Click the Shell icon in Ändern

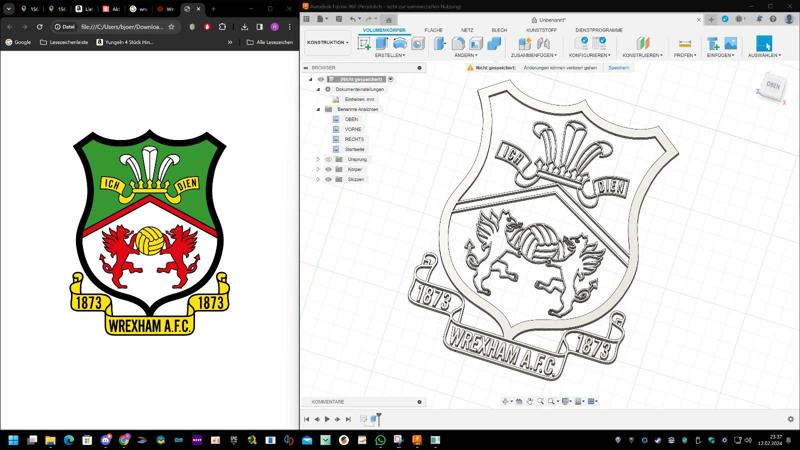pos(476,44)
